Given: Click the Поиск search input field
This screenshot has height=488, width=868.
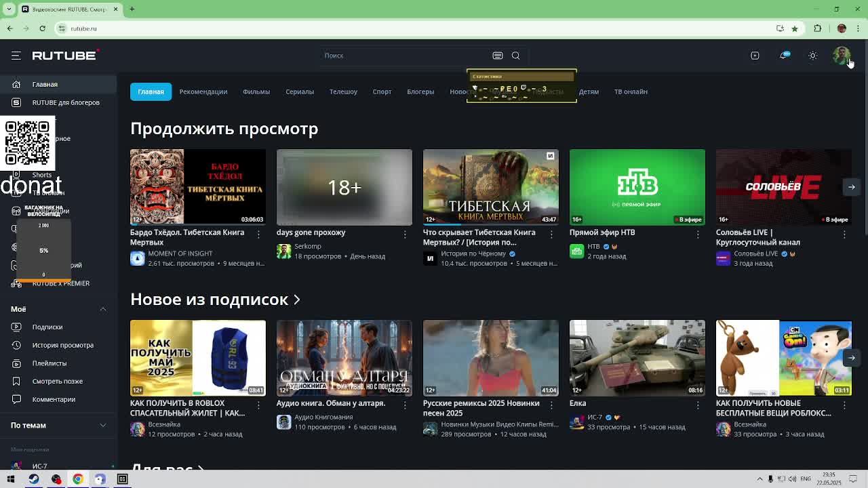Looking at the screenshot, I should pyautogui.click(x=407, y=56).
